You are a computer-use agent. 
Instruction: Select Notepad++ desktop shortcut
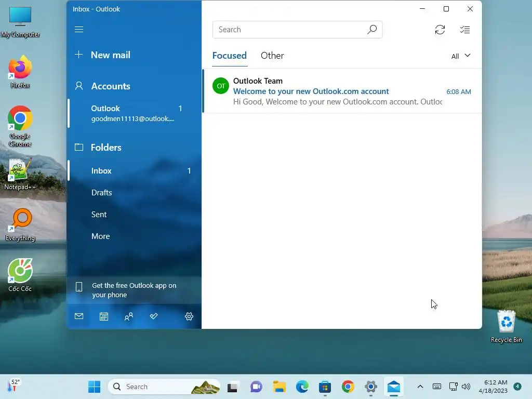(20, 174)
